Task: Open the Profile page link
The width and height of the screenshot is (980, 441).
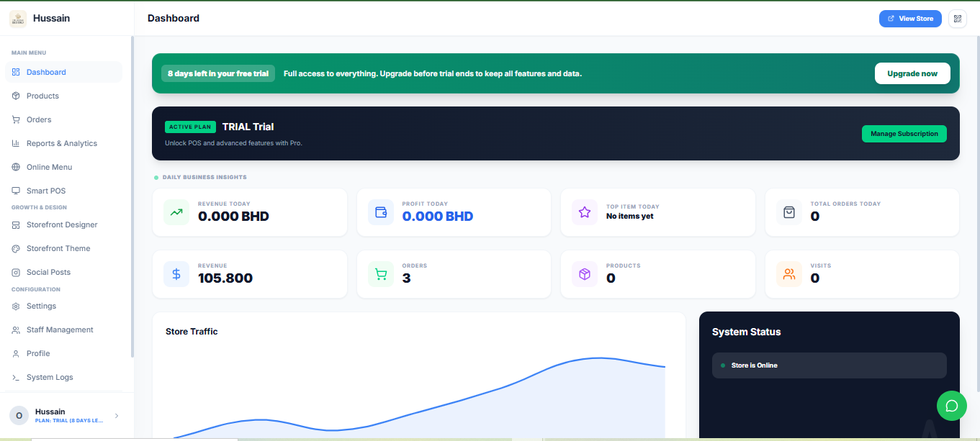Action: pos(63,353)
